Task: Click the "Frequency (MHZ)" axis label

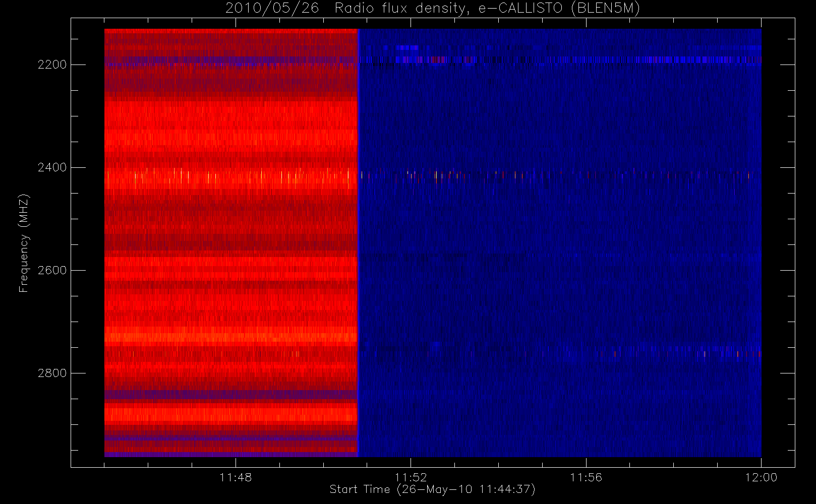Action: [24, 243]
